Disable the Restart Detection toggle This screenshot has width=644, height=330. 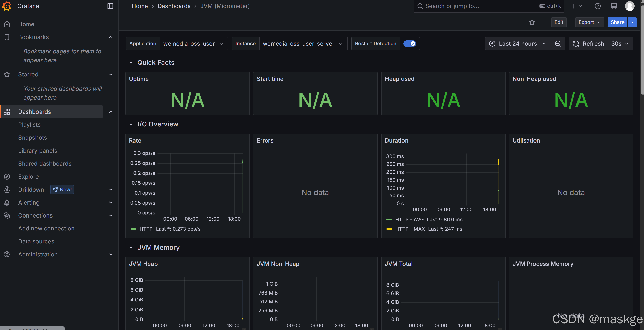point(410,44)
